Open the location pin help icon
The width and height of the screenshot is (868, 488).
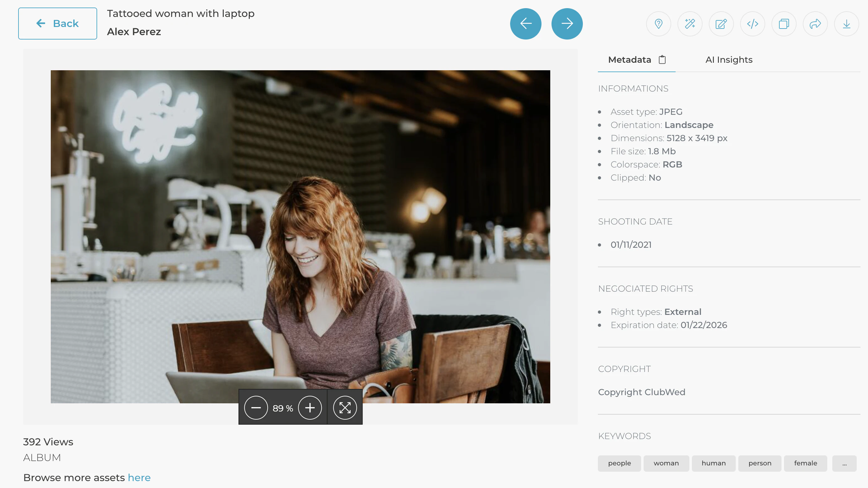pyautogui.click(x=658, y=24)
